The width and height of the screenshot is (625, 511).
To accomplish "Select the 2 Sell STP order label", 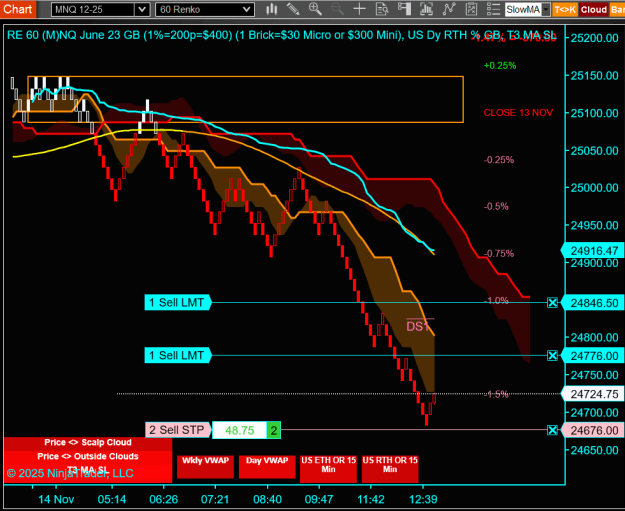I will click(178, 430).
